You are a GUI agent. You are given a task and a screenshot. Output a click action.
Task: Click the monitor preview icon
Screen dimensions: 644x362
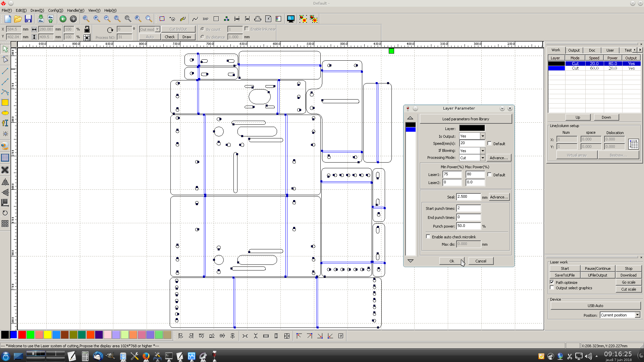pyautogui.click(x=290, y=19)
